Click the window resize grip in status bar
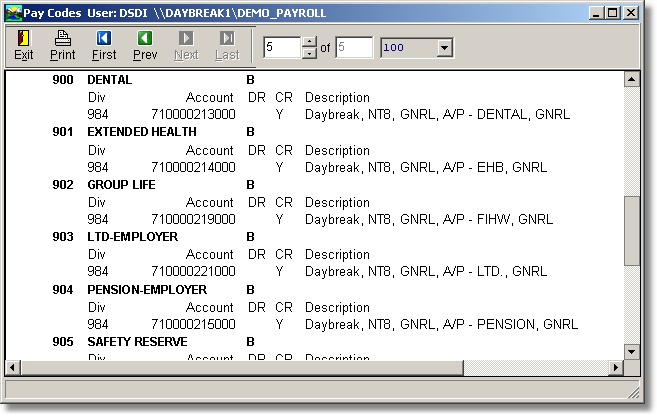657x416 pixels. [x=633, y=392]
